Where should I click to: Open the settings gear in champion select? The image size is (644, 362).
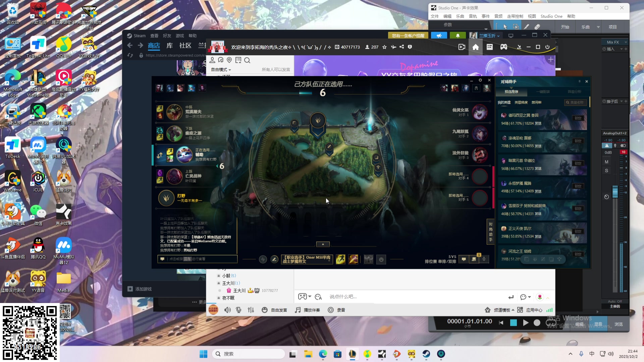point(480,80)
